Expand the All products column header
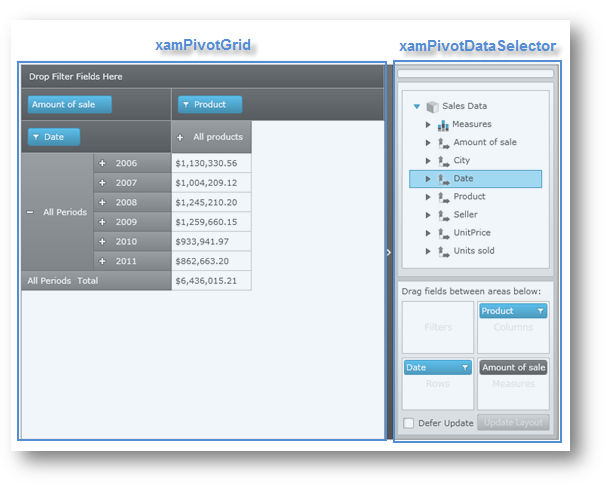Viewport: 607px width, 495px height. tap(180, 137)
